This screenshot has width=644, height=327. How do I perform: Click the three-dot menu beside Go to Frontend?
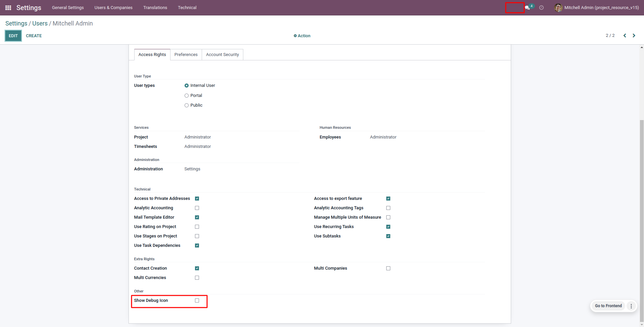631,306
